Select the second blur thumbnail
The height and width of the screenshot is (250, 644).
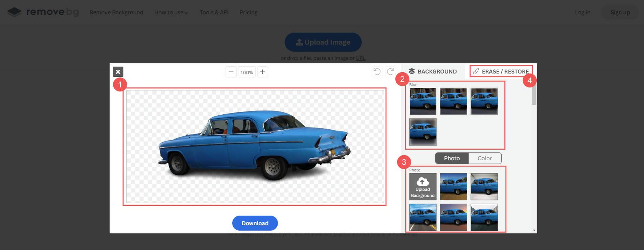click(x=453, y=101)
